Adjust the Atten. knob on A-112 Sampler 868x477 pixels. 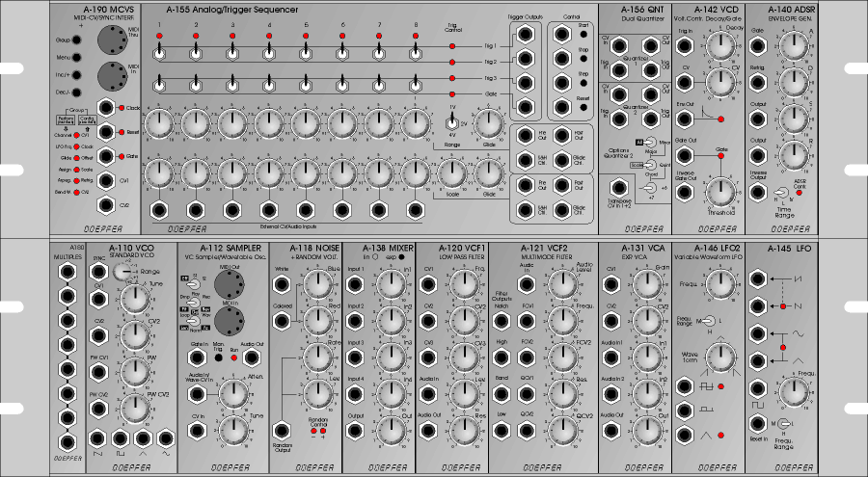(x=233, y=394)
